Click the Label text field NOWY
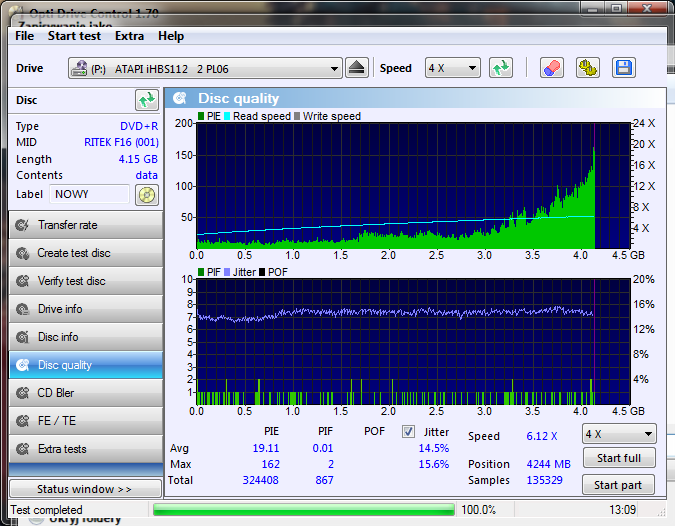The image size is (675, 526). pyautogui.click(x=89, y=194)
